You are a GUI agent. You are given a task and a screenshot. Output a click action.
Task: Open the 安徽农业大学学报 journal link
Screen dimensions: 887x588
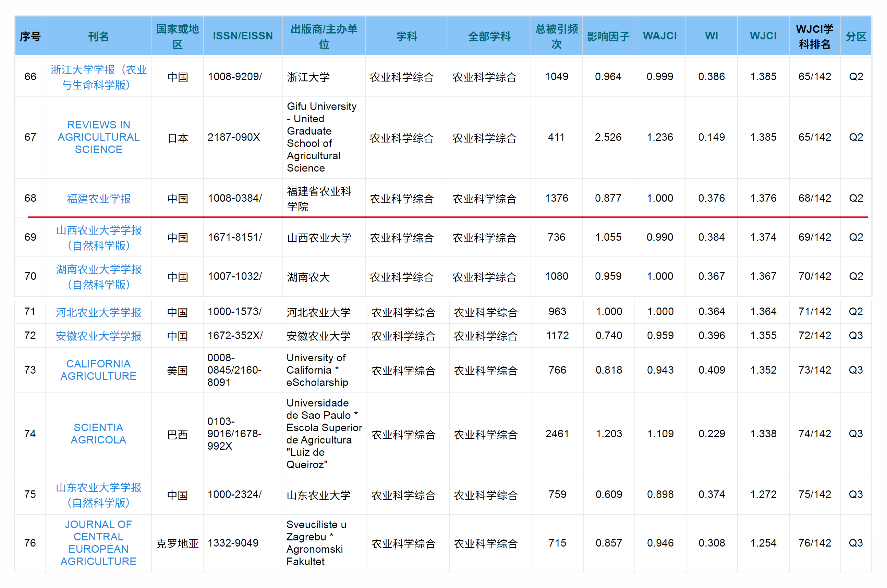pyautogui.click(x=99, y=336)
